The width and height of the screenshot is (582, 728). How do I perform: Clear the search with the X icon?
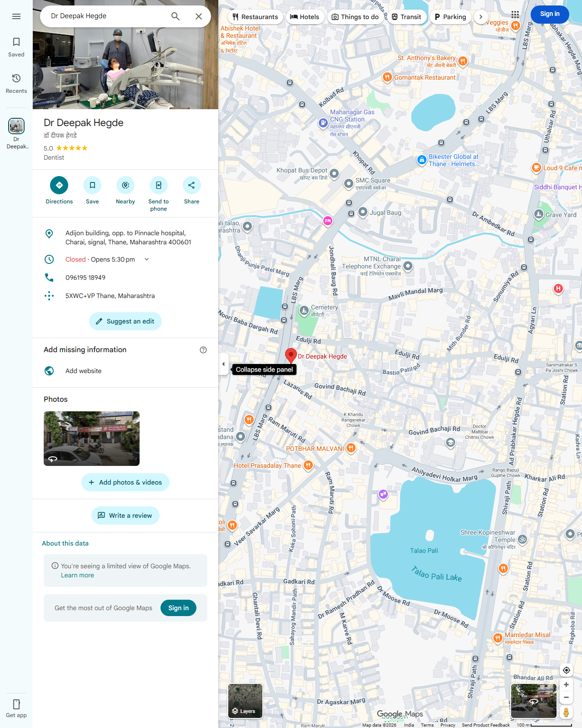tap(199, 16)
